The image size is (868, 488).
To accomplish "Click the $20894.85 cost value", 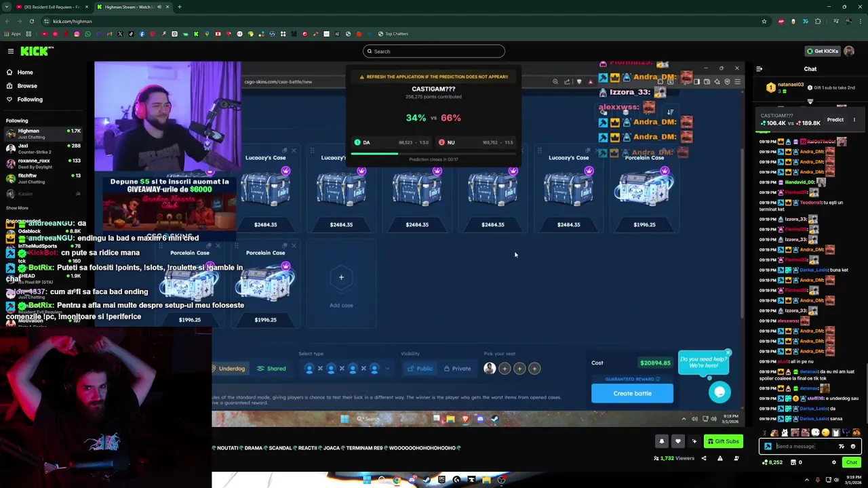I will 655,363.
